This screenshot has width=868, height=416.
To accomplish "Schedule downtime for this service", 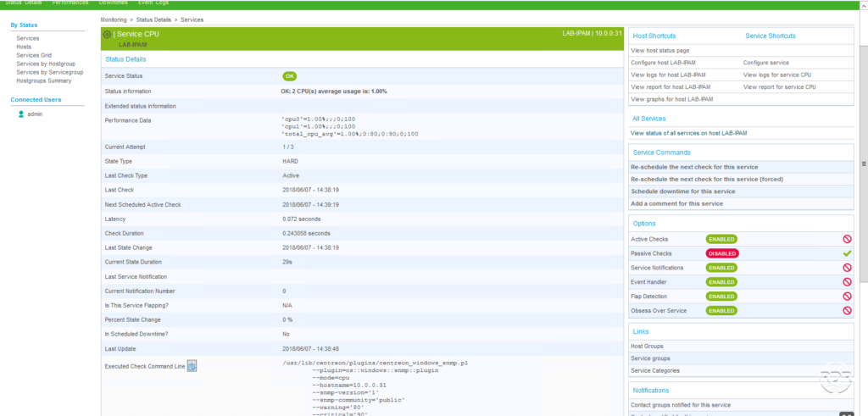I will click(x=683, y=191).
